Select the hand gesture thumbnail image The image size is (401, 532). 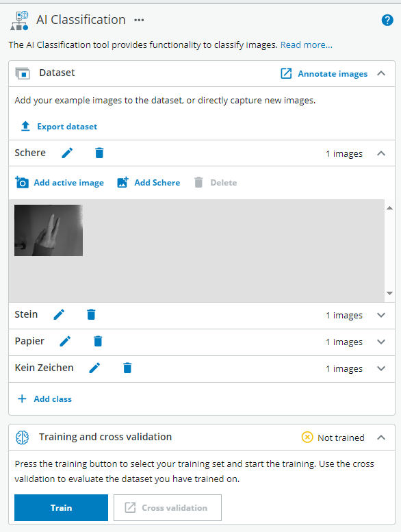coord(49,230)
